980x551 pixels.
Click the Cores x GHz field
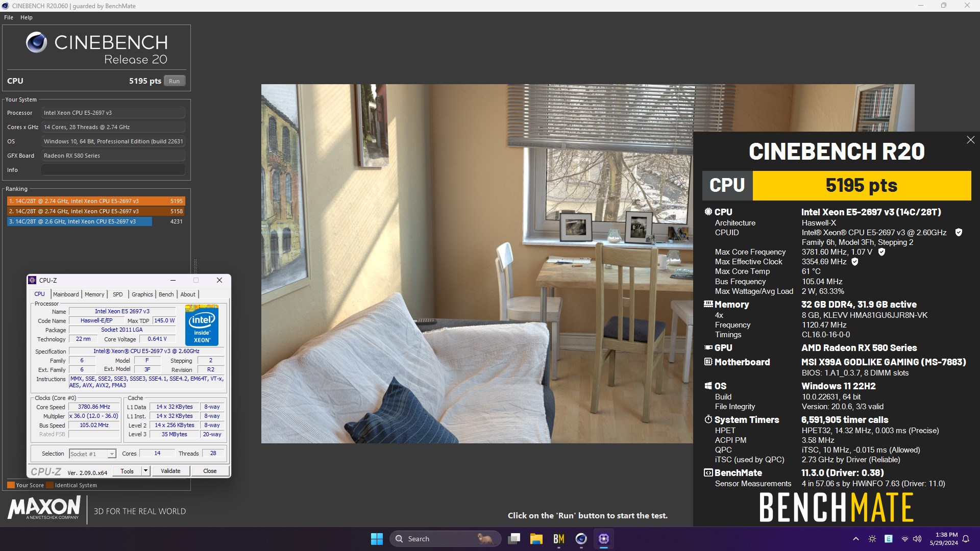coord(113,127)
